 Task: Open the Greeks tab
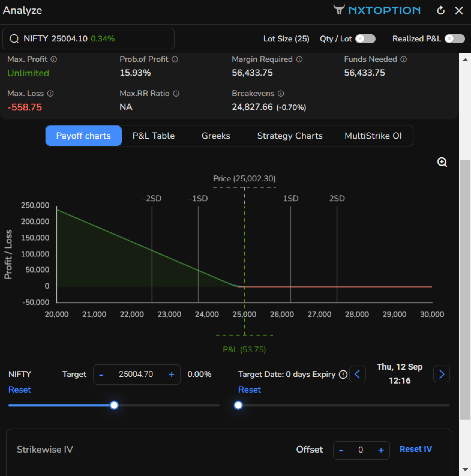(216, 136)
